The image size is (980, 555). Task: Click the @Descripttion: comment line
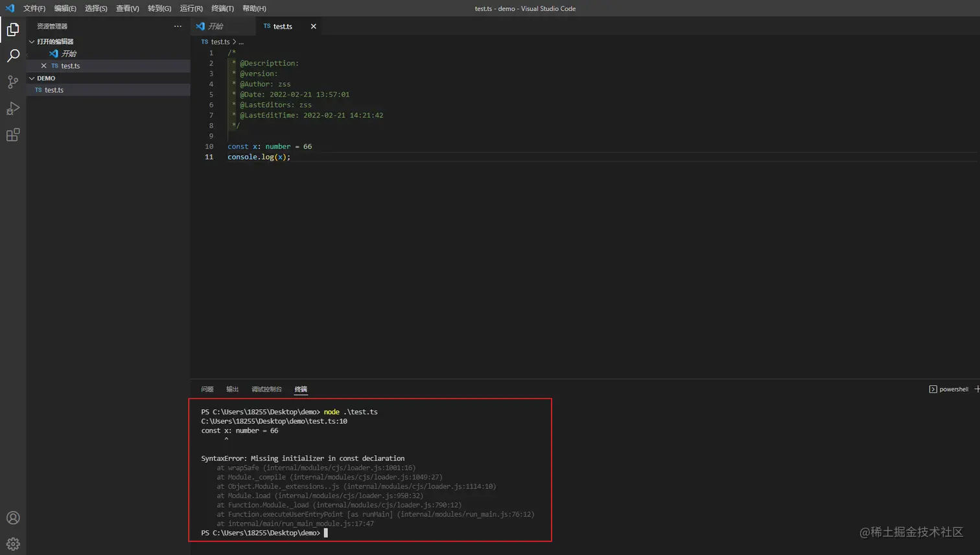tap(265, 64)
